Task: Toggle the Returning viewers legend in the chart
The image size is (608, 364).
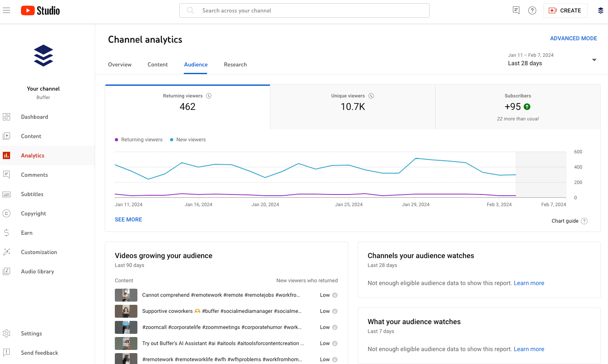Action: point(139,139)
